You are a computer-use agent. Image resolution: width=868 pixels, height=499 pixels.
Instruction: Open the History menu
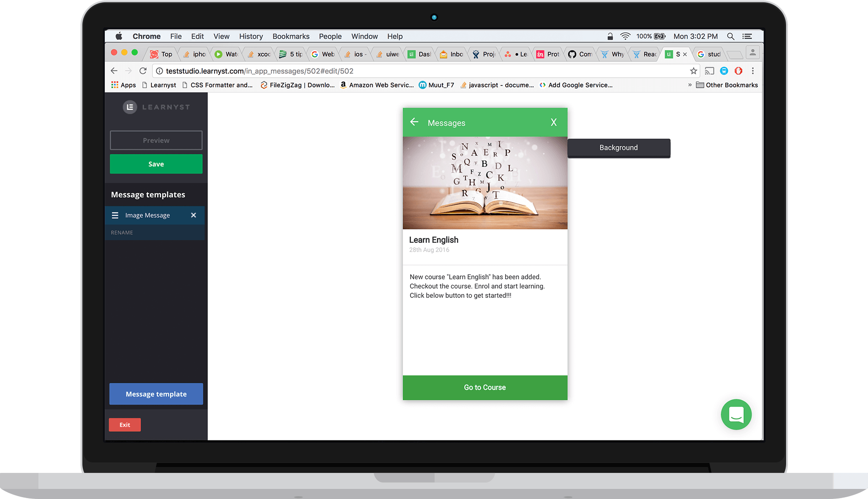(x=251, y=36)
